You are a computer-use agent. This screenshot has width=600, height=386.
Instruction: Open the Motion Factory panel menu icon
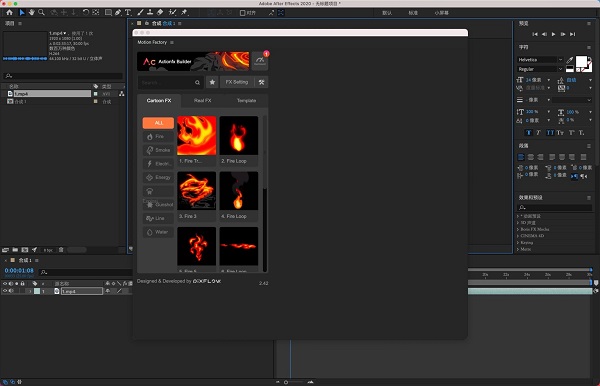(x=172, y=42)
